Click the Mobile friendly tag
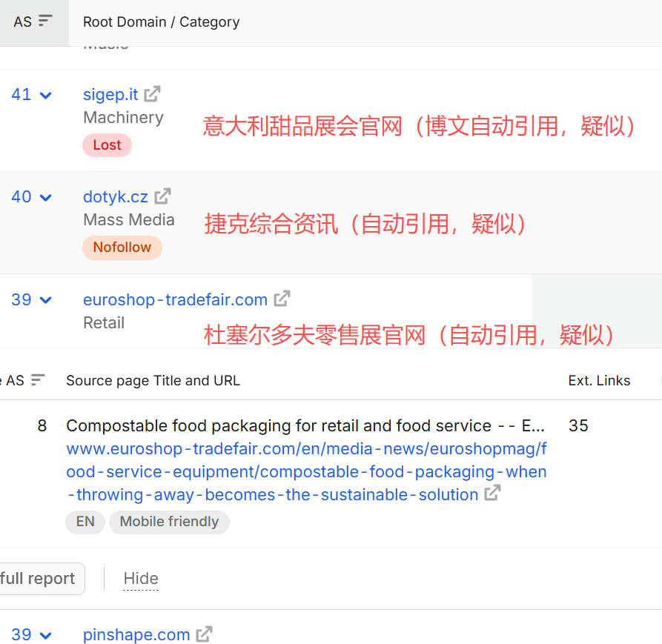The height and width of the screenshot is (644, 662). point(169,522)
